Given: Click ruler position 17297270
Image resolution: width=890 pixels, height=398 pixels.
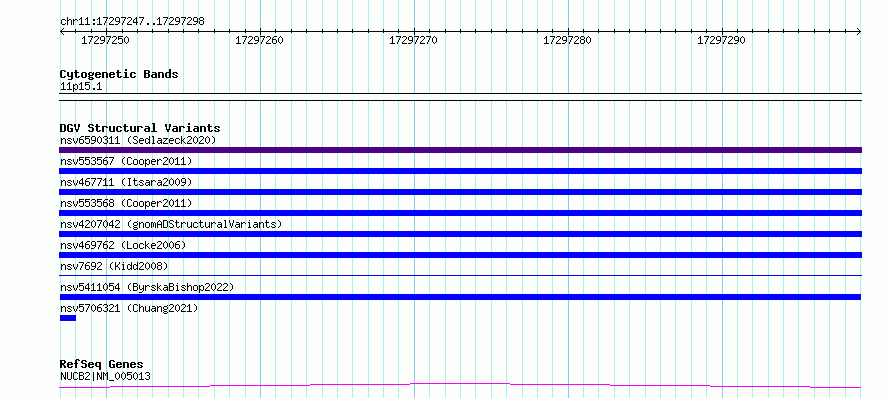Looking at the screenshot, I should [x=413, y=40].
